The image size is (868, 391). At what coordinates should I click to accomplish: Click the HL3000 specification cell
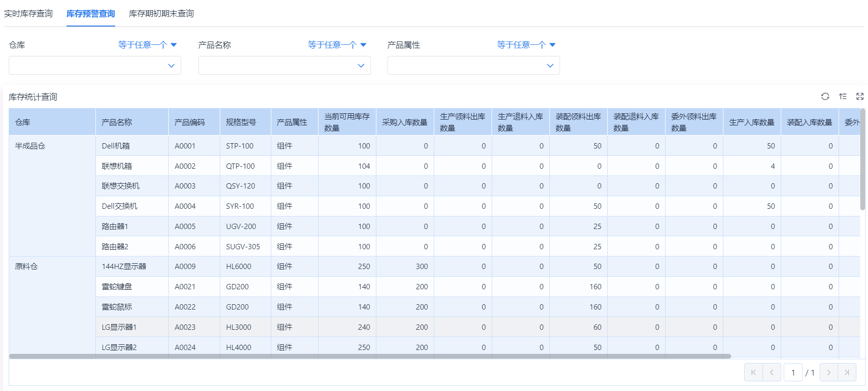[245, 327]
